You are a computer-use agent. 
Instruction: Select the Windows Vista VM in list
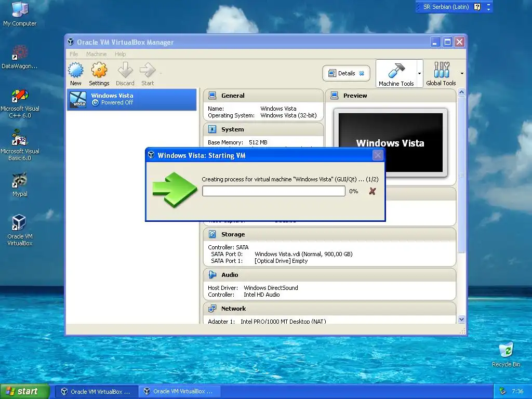click(131, 99)
